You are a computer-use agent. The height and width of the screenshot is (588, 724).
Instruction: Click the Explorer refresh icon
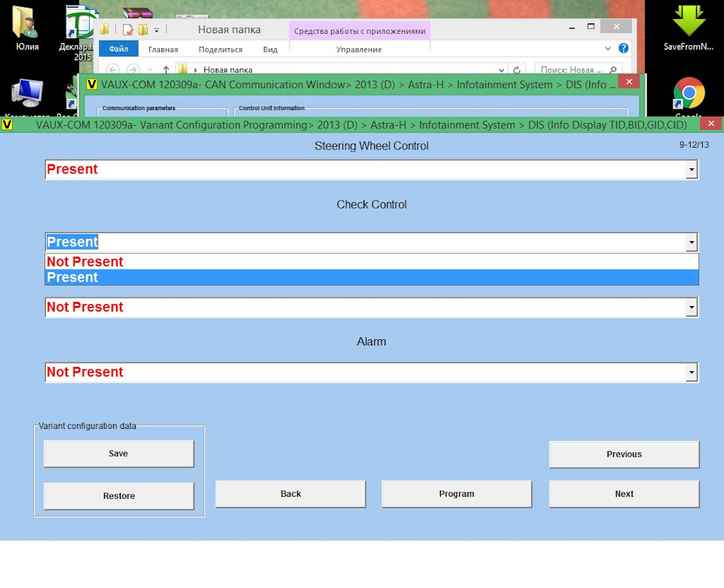coord(517,69)
